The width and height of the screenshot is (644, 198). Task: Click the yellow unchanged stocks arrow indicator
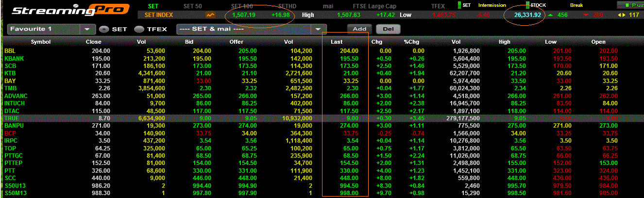coord(621,15)
